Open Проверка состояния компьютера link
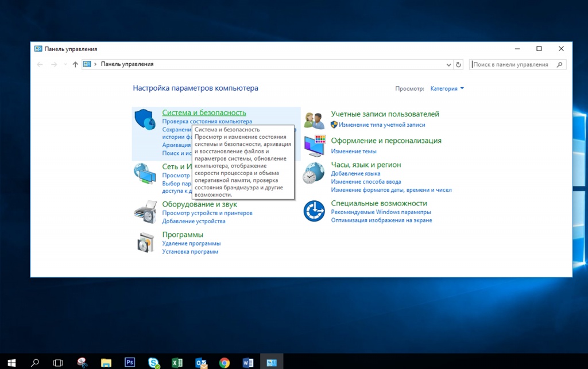 pos(207,122)
